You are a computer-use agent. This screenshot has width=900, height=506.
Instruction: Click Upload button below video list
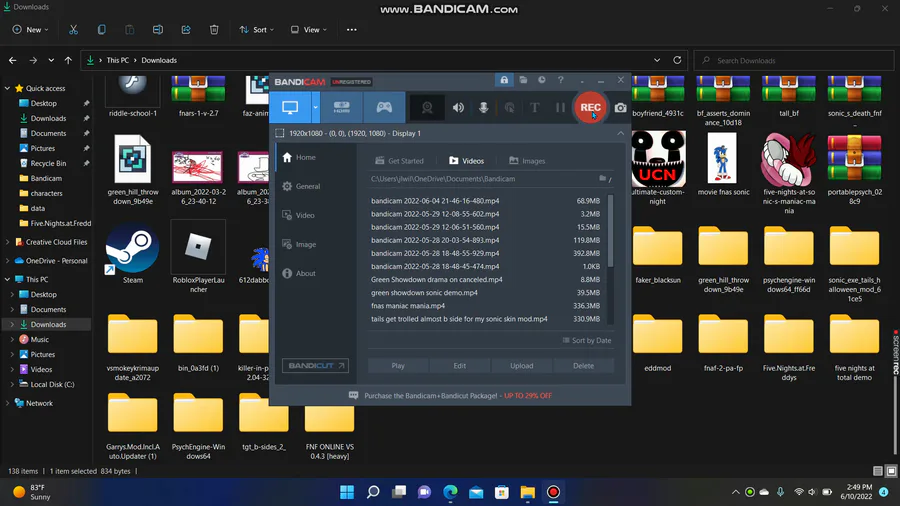(522, 365)
